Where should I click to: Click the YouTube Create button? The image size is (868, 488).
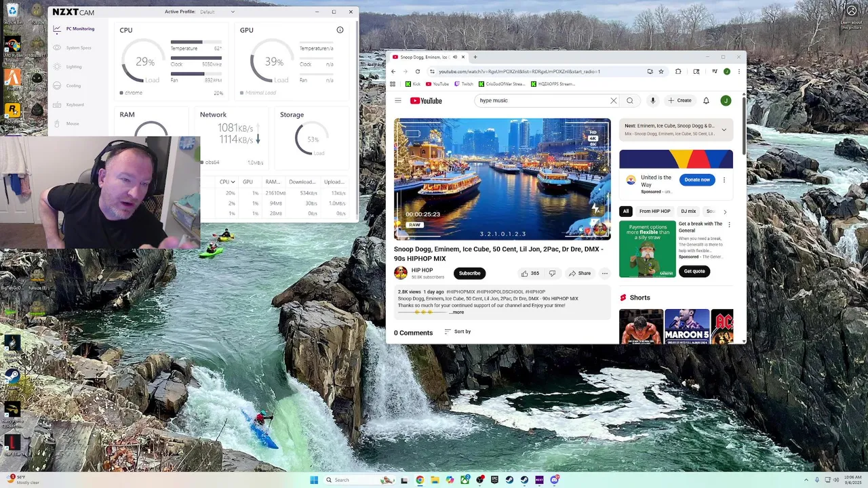679,100
